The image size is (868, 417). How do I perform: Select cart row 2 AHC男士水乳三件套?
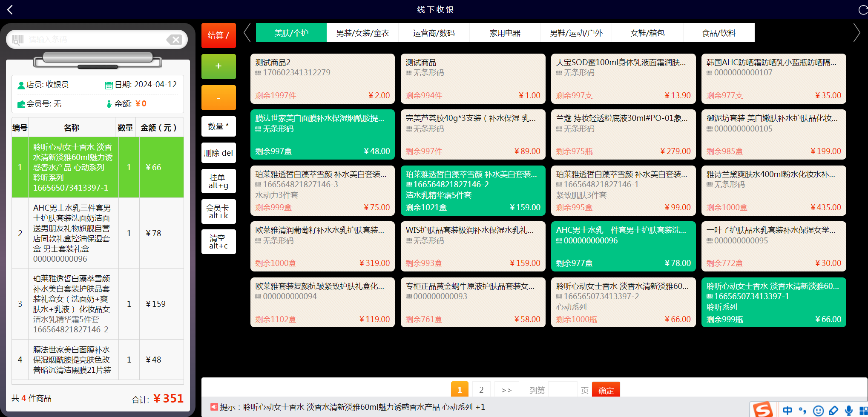98,233
